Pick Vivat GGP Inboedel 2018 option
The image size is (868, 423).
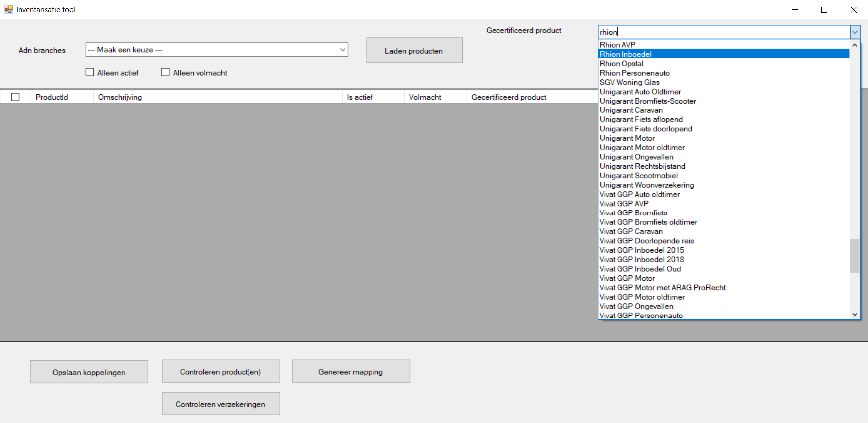(724, 260)
